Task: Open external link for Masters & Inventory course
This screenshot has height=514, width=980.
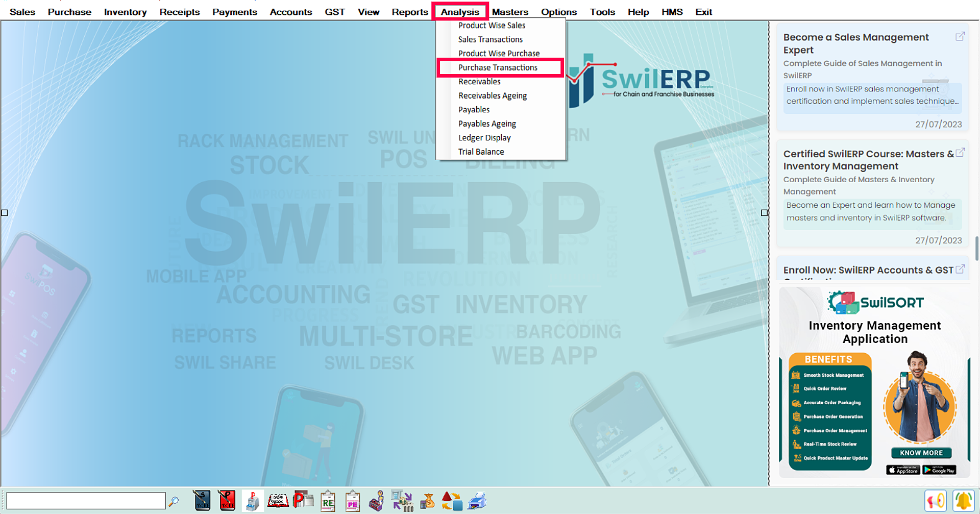Action: coord(960,152)
